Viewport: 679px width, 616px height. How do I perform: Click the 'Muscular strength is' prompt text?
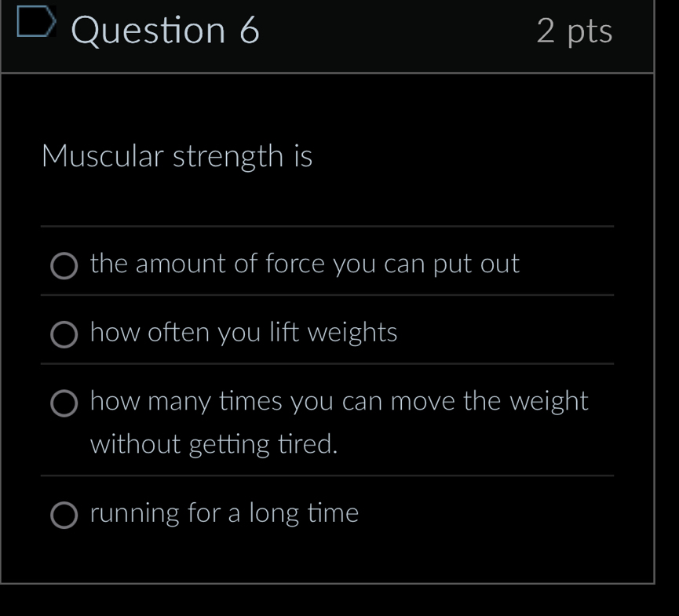(177, 156)
